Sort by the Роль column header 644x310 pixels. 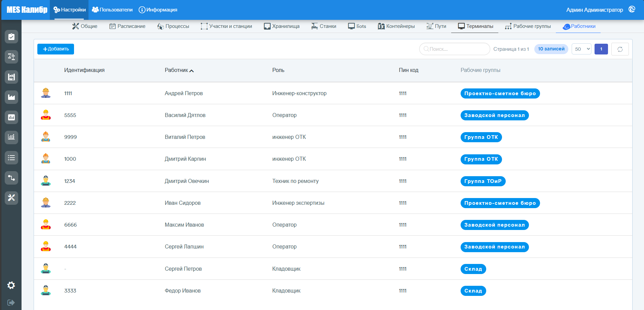click(x=278, y=70)
